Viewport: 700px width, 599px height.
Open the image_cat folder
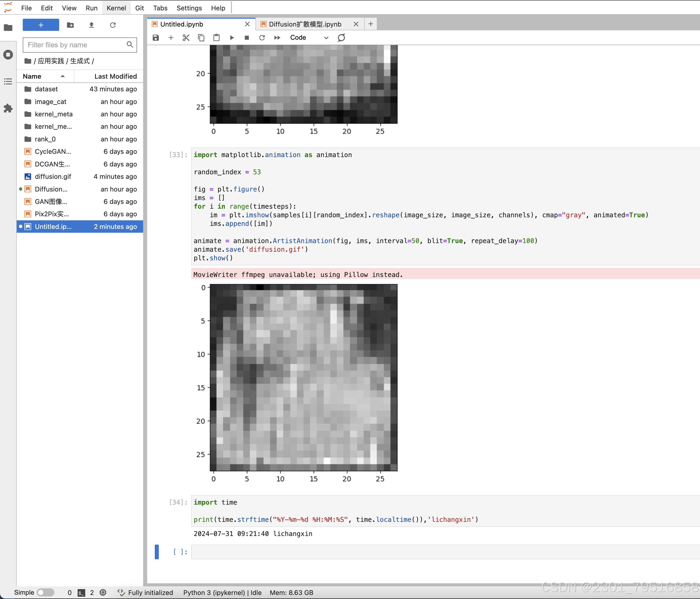click(50, 102)
